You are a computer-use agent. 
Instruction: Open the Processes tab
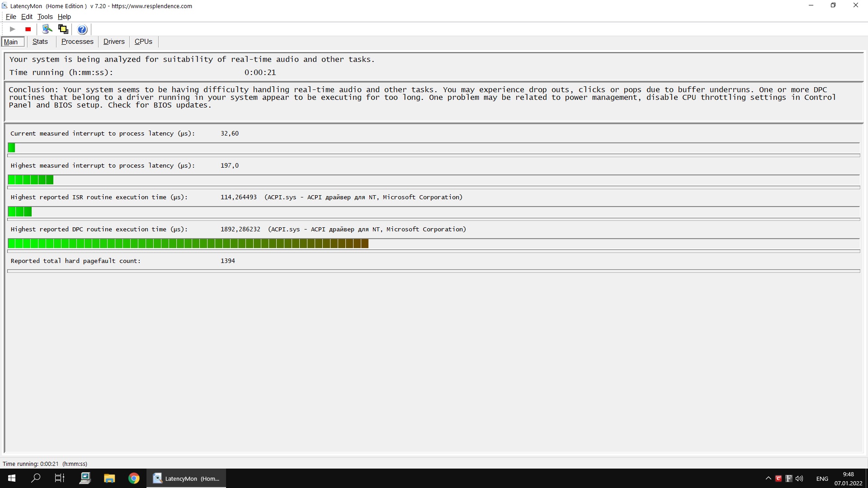tap(77, 42)
